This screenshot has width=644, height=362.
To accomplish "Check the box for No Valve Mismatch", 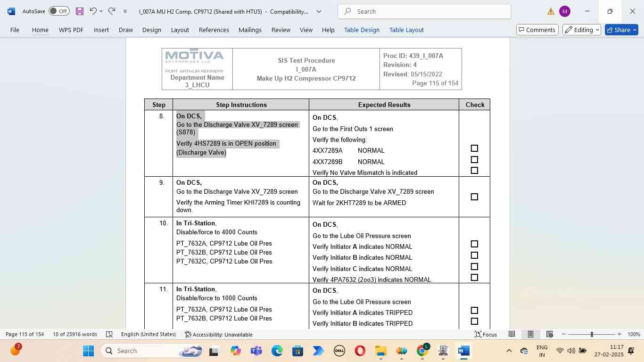I will tap(474, 171).
